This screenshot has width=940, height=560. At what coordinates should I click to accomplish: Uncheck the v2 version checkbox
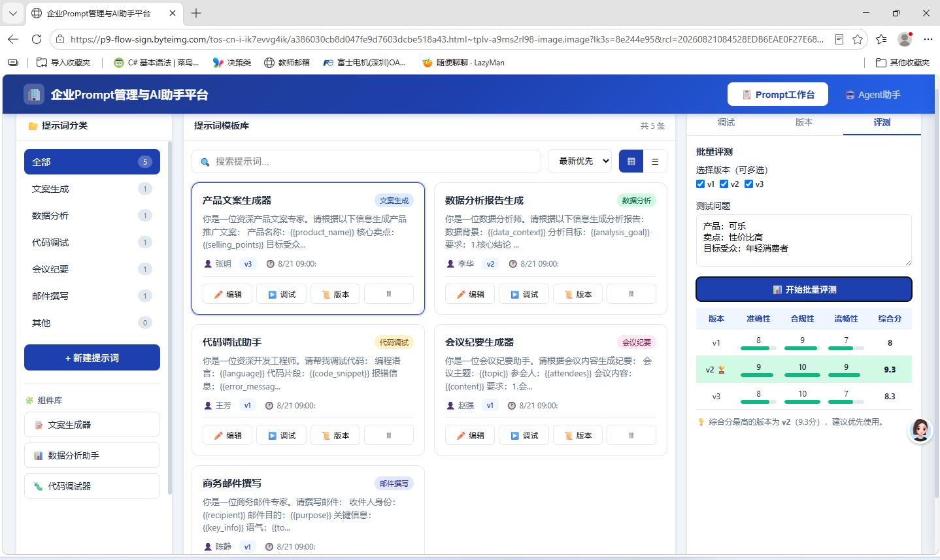(x=724, y=184)
